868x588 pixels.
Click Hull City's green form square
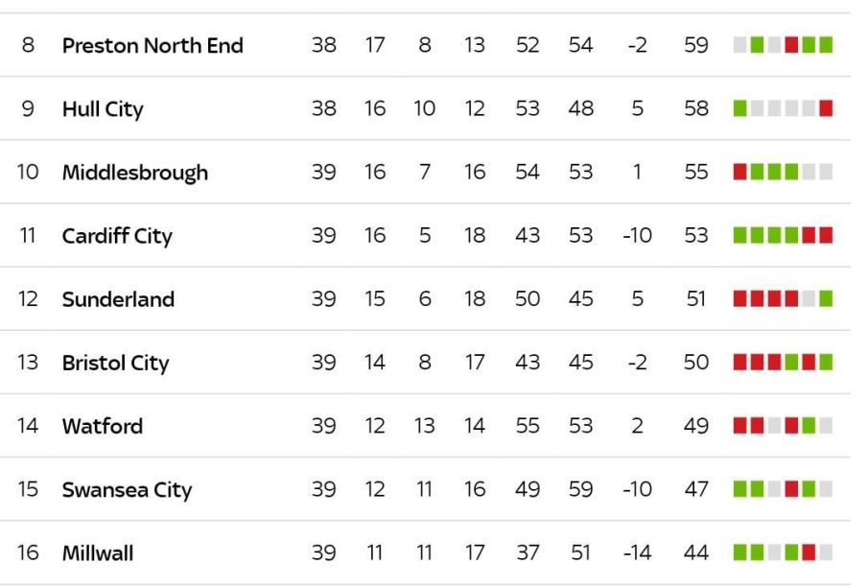[739, 108]
